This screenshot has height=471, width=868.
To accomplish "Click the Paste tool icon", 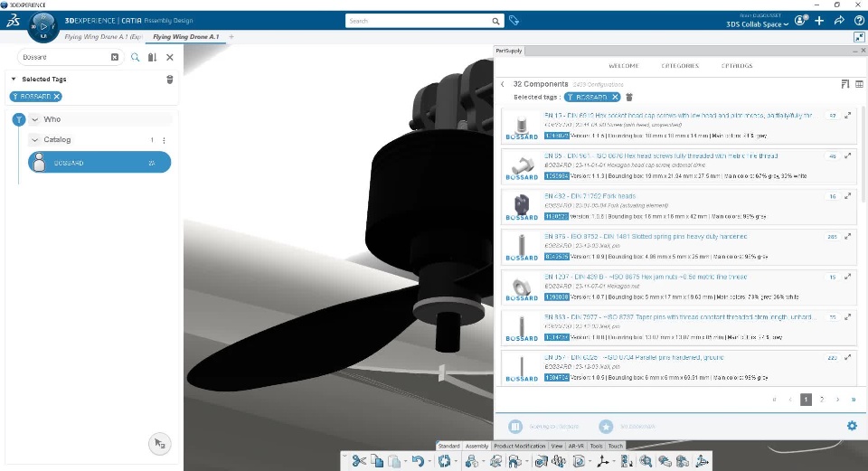I will point(394,460).
